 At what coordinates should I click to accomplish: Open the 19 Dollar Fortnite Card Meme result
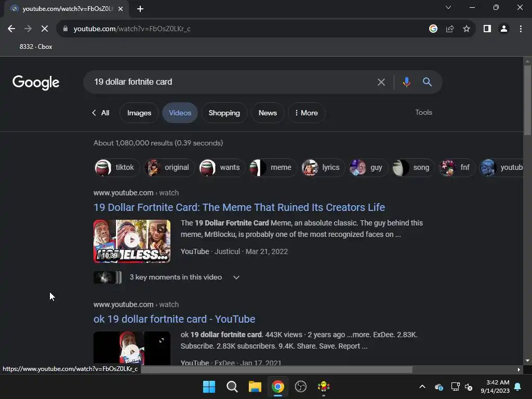point(239,207)
